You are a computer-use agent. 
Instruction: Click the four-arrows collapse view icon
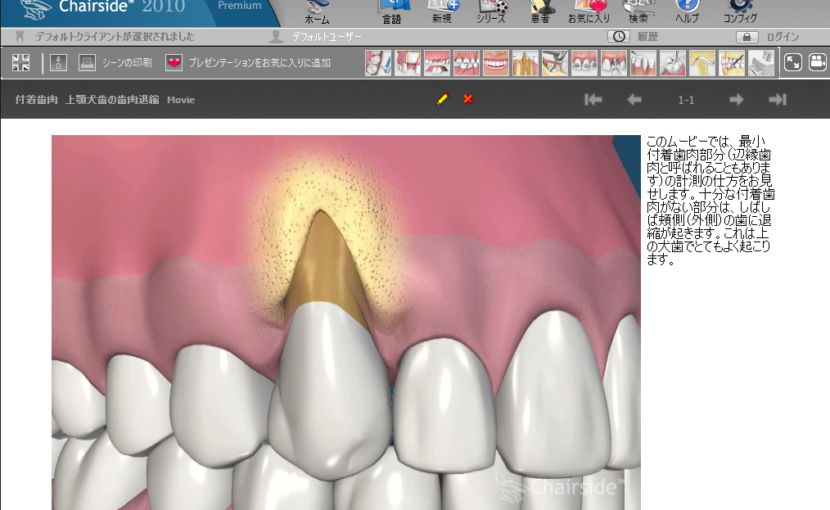coord(21,63)
